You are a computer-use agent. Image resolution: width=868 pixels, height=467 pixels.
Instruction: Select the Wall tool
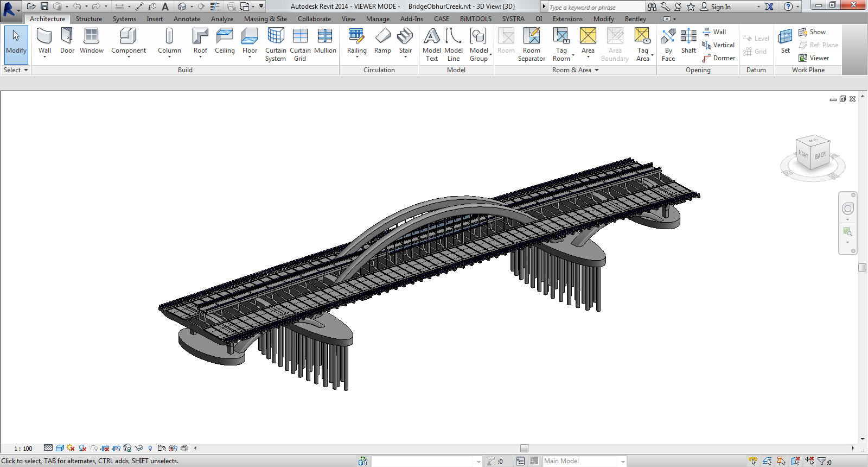(44, 42)
